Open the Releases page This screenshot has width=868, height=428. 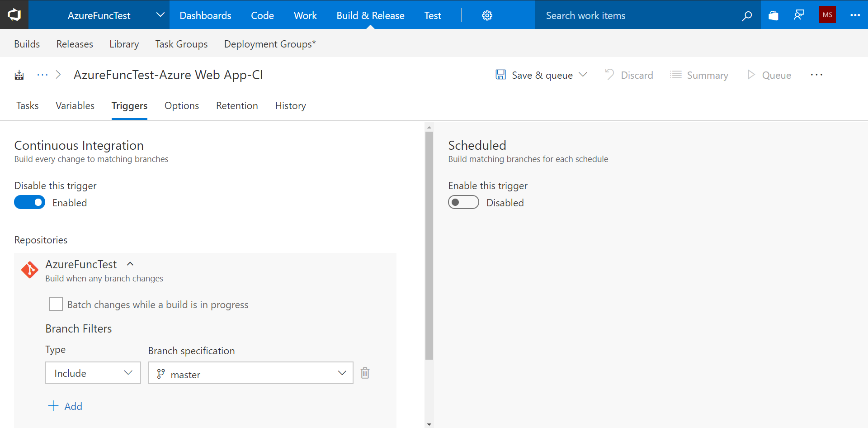(75, 44)
